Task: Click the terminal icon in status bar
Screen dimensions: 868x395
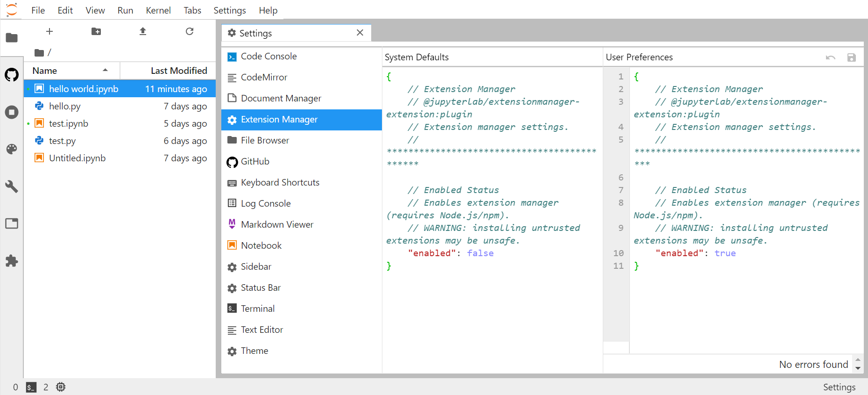Action: coord(31,387)
